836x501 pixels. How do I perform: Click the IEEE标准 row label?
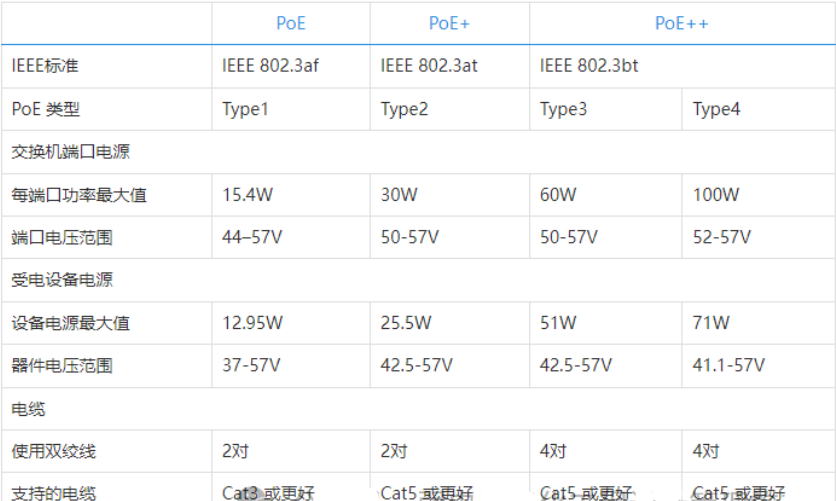click(45, 66)
